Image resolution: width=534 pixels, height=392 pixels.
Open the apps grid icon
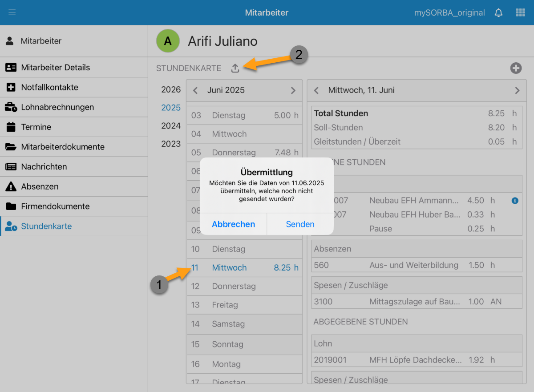click(520, 12)
